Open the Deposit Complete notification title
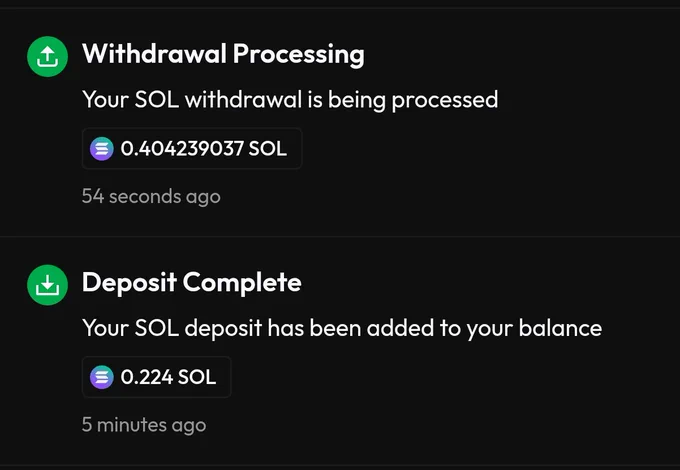This screenshot has height=470, width=680. pos(192,283)
